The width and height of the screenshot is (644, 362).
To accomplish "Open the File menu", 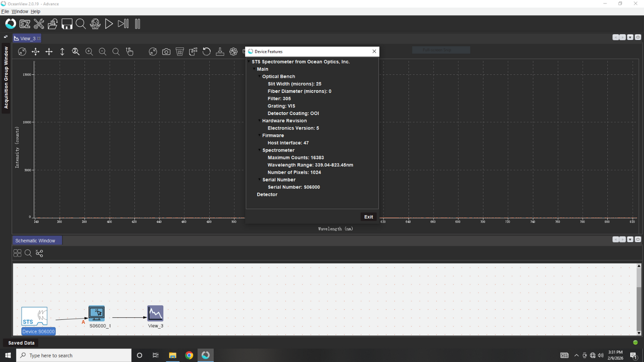I will click(x=5, y=12).
